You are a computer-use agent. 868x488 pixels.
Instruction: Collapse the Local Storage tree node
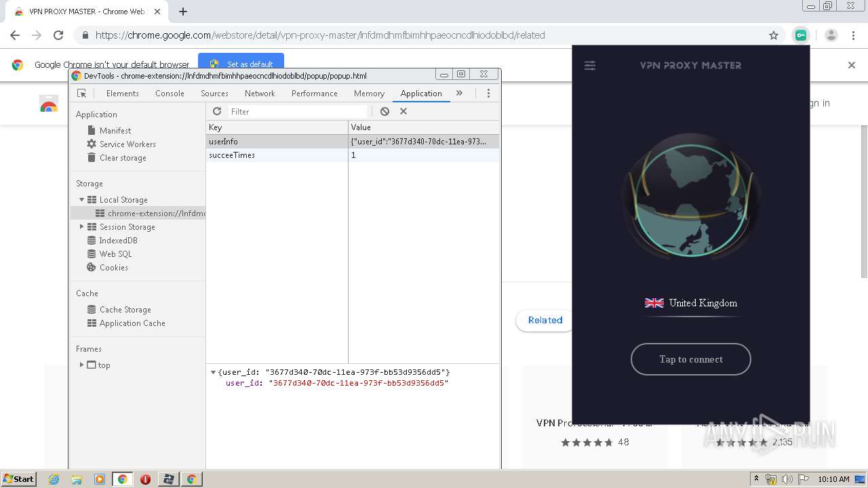(x=81, y=200)
